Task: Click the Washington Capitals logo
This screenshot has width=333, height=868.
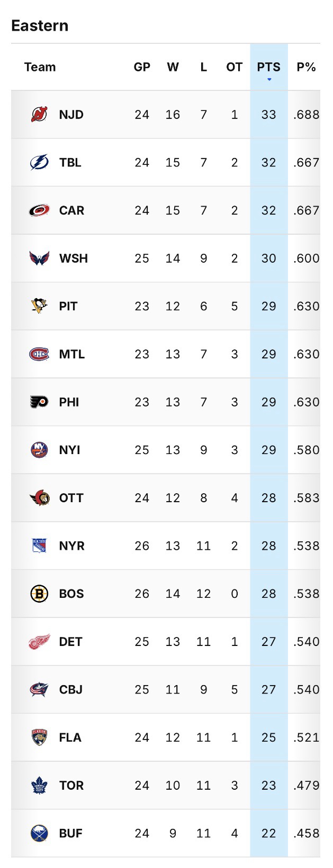Action: tap(39, 258)
